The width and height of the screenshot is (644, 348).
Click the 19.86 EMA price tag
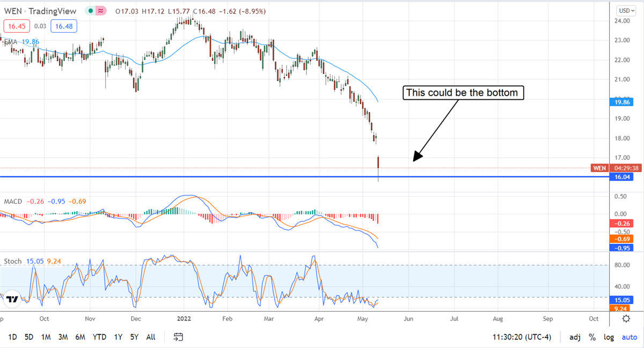[x=623, y=101]
